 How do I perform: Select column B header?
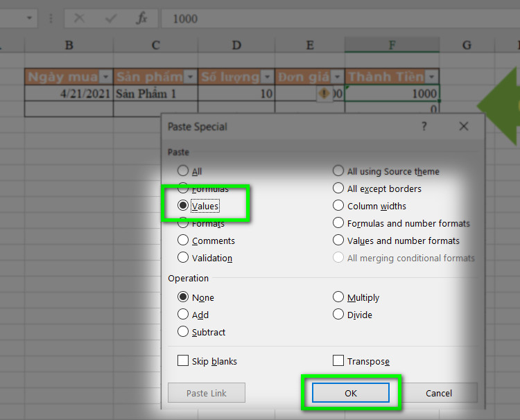(69, 45)
